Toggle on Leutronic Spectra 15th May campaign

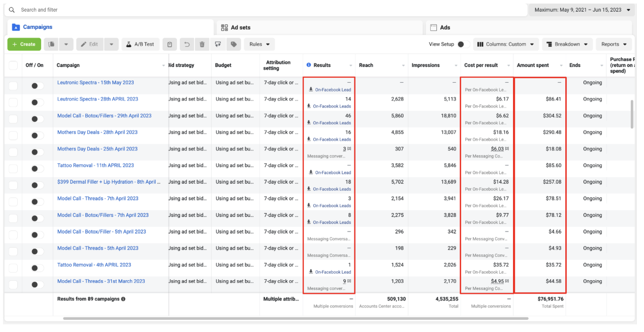click(37, 86)
